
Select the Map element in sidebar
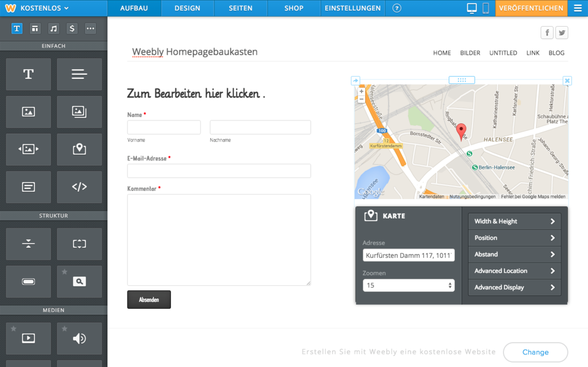coord(79,150)
